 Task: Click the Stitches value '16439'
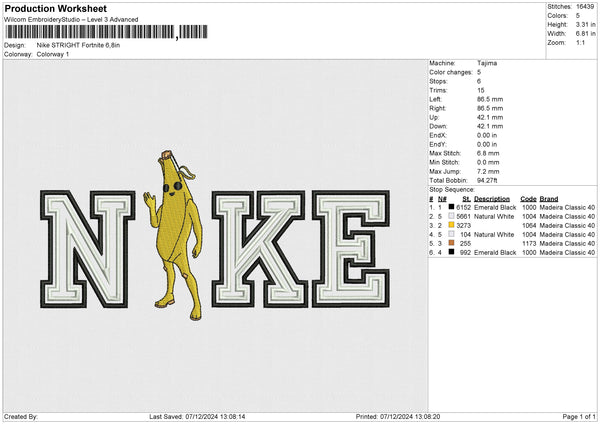(x=585, y=7)
